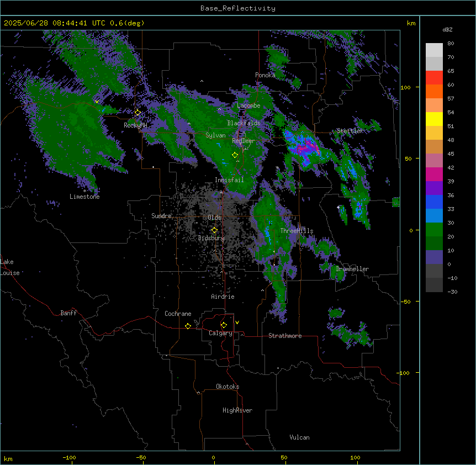Click the yellow diamond marker above RockyMH
476x465 pixels.
(x=137, y=113)
